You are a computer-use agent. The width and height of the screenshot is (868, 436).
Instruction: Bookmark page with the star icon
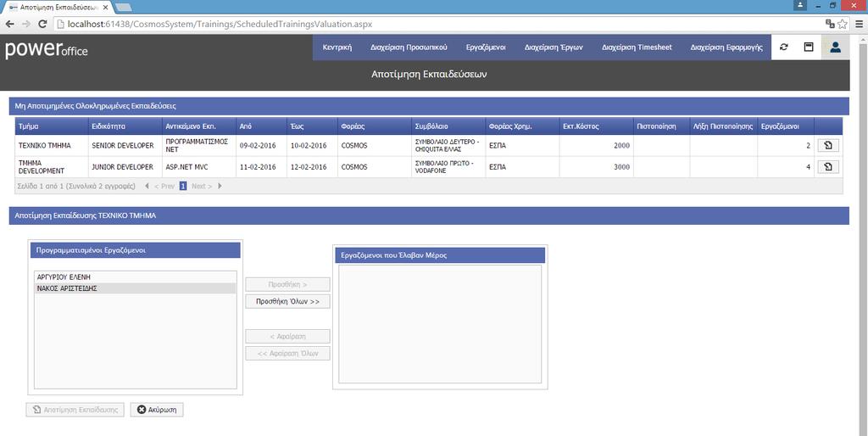coord(843,24)
